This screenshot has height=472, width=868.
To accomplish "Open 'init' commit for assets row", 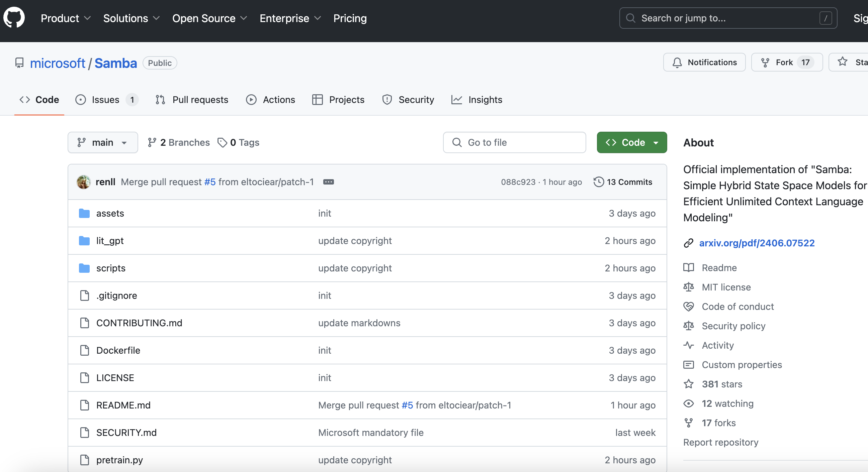I will pos(325,213).
